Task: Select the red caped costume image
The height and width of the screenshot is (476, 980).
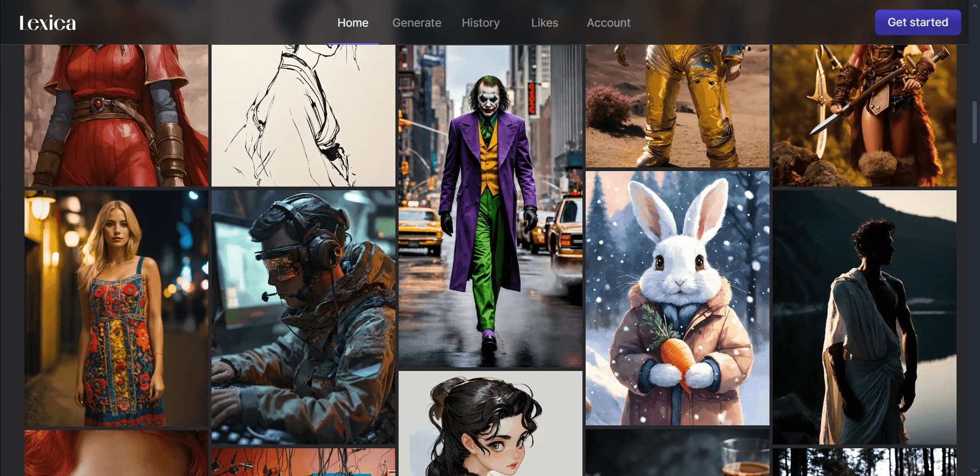Action: [116, 116]
